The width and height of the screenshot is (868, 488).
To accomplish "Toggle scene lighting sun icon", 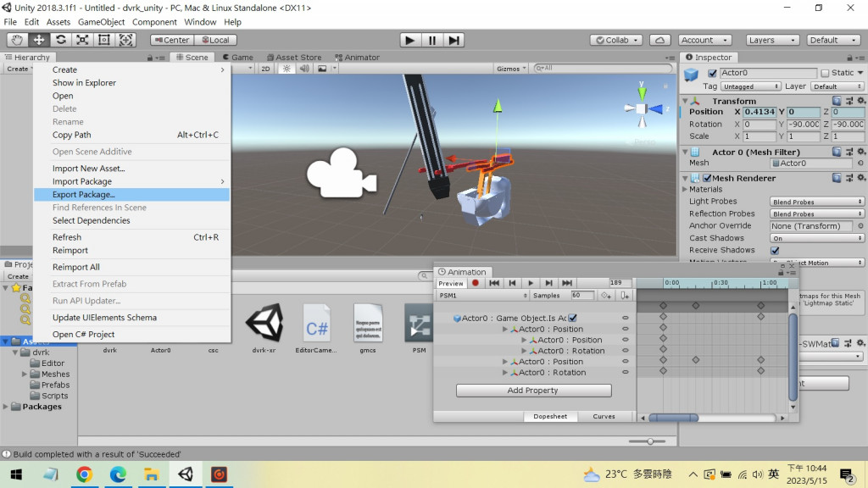I will [x=287, y=69].
